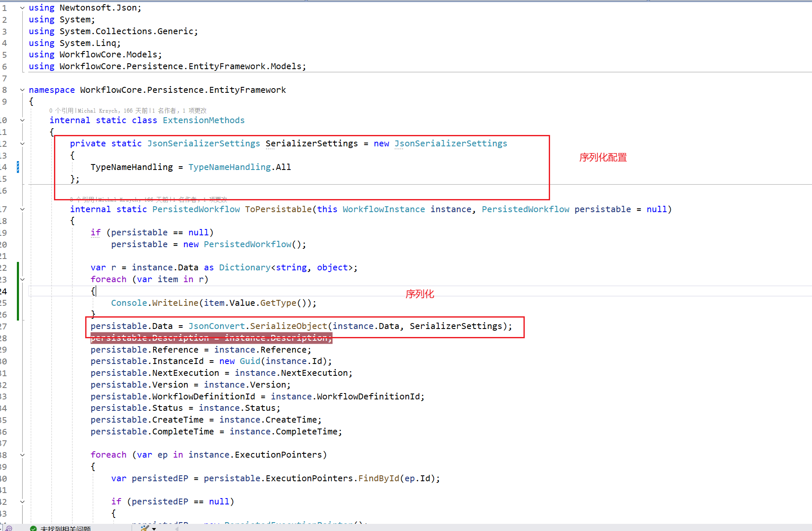Fold the if persistedEP == null block
Viewport: 812px width, 531px height.
click(22, 501)
